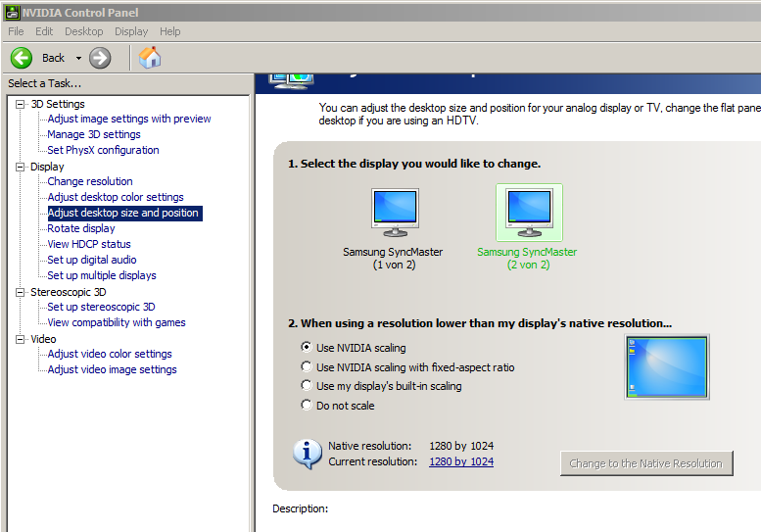Click the Description: label

point(300,508)
